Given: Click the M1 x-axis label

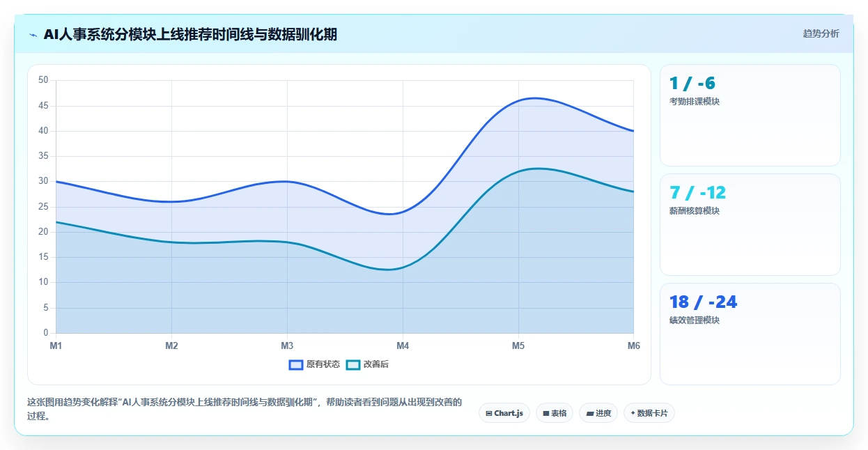Looking at the screenshot, I should coord(56,346).
